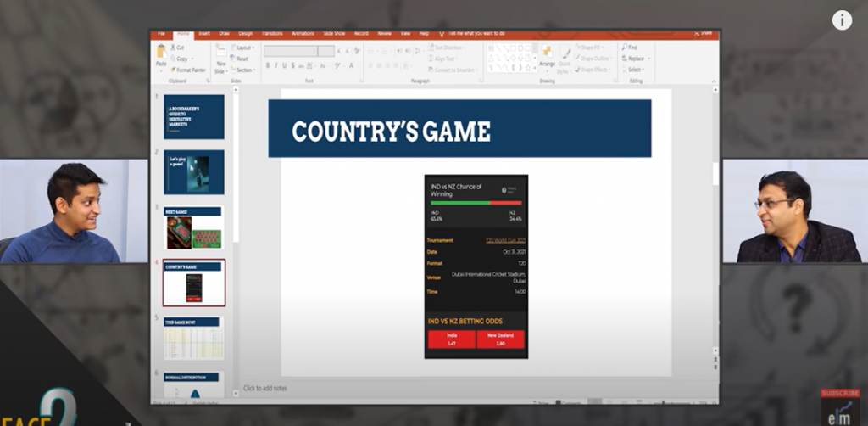Increase font size with larger A

339,51
